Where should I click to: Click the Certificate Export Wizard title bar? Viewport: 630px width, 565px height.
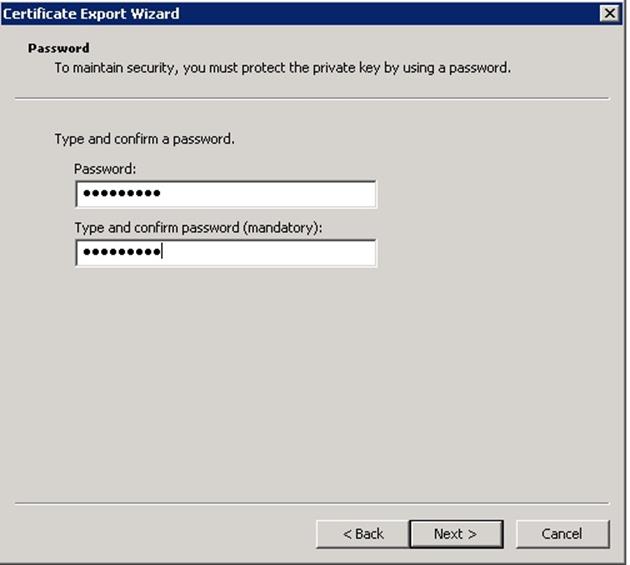(300, 13)
